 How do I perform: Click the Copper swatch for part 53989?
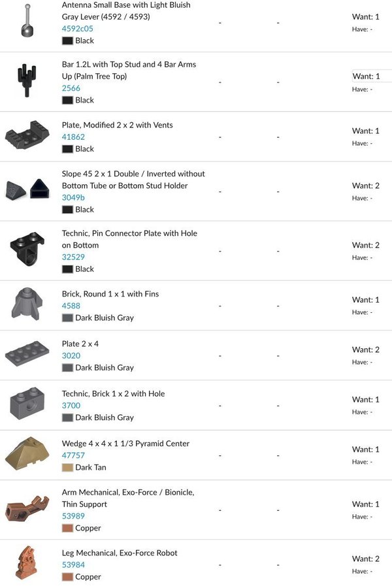pos(67,528)
